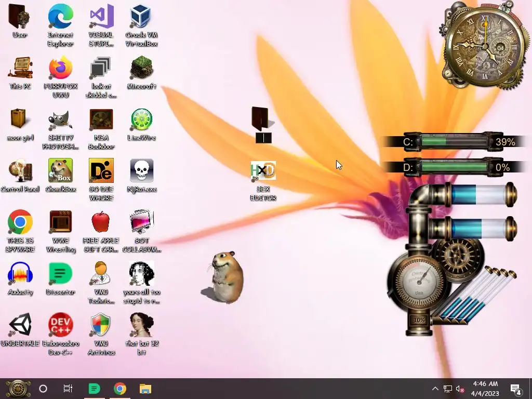Launch the Minecraft grass block icon
Screen dimensions: 532x399
[x=141, y=68]
